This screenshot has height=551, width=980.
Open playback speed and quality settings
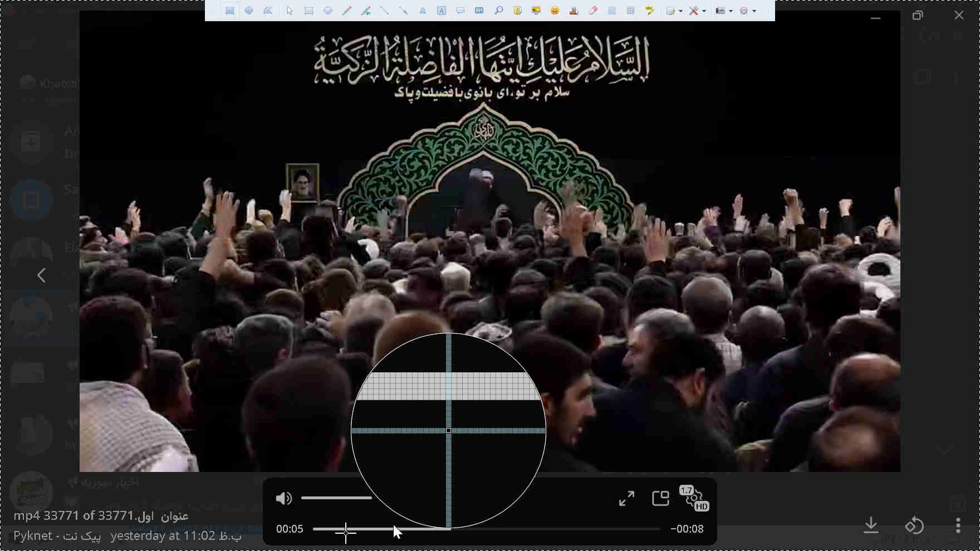[694, 498]
